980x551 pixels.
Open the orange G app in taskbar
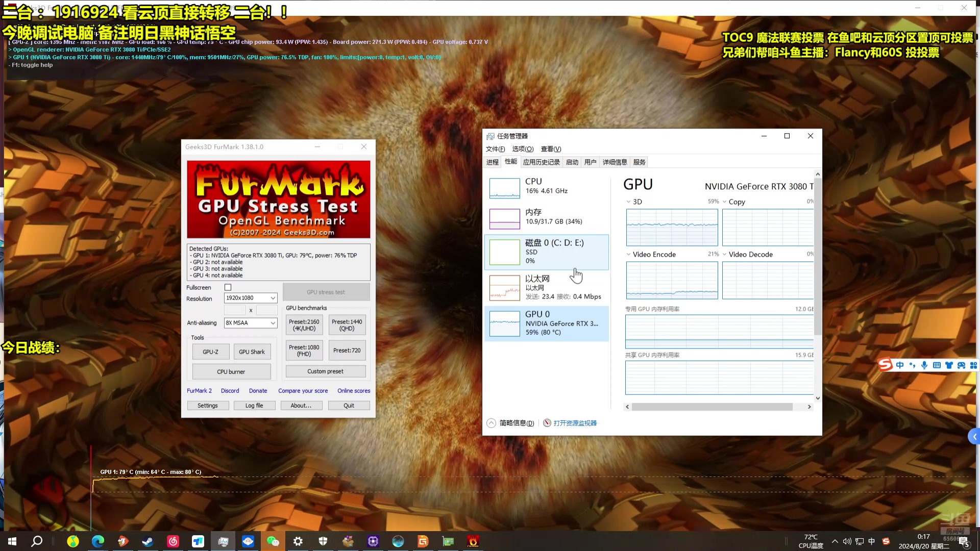coord(423,541)
